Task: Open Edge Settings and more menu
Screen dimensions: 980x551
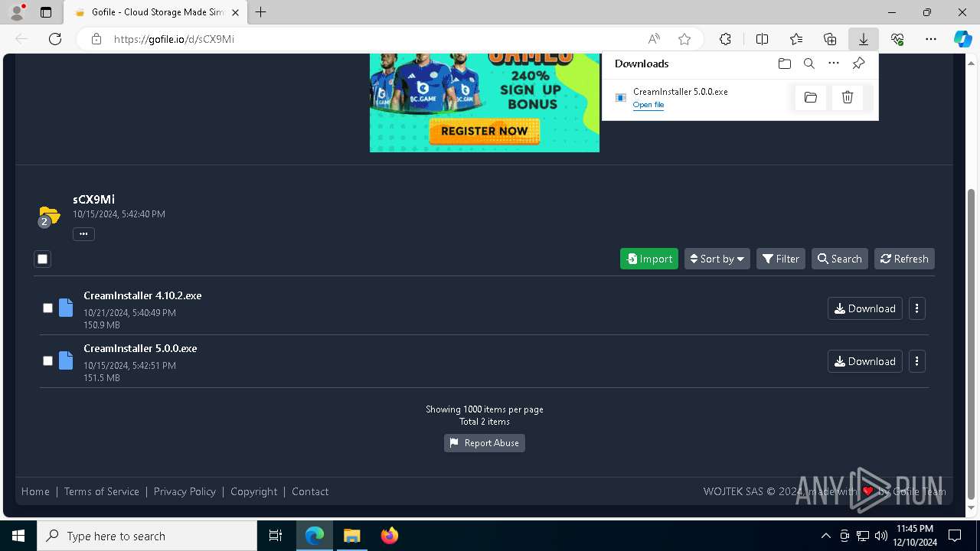Action: tap(931, 39)
